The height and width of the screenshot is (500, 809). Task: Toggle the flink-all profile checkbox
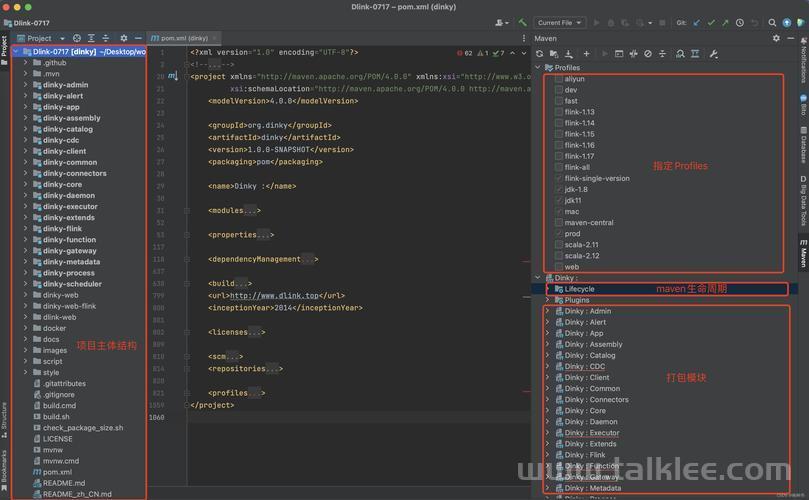click(559, 167)
